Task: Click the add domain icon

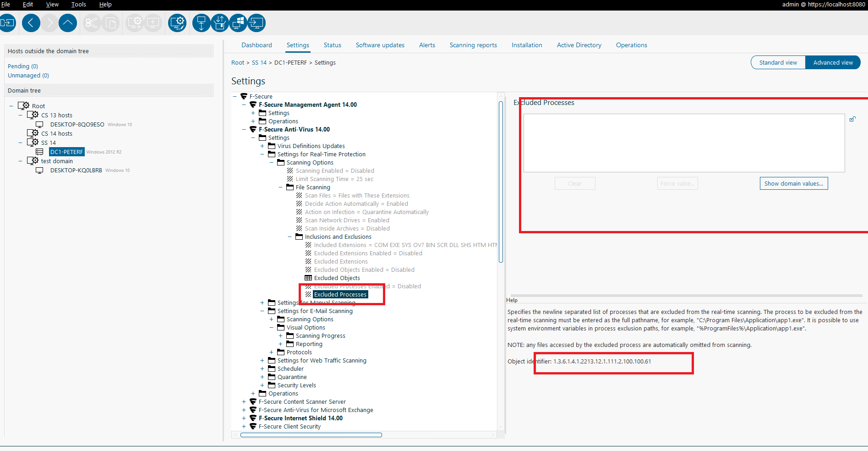Action: (x=135, y=22)
